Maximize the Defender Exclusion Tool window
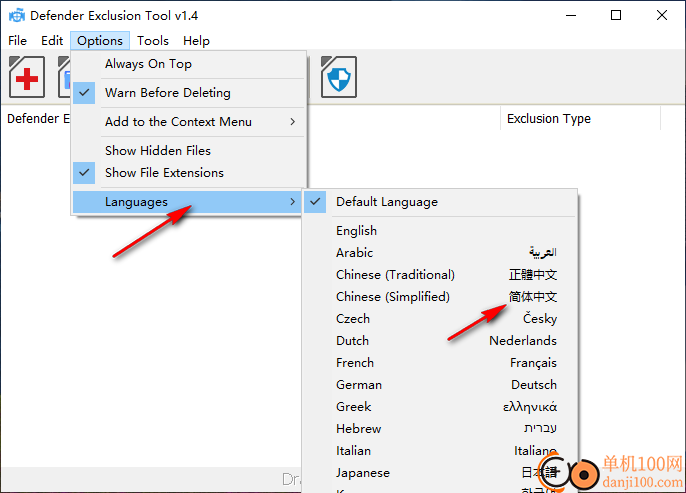Viewport: 686px width, 493px height. pyautogui.click(x=616, y=15)
